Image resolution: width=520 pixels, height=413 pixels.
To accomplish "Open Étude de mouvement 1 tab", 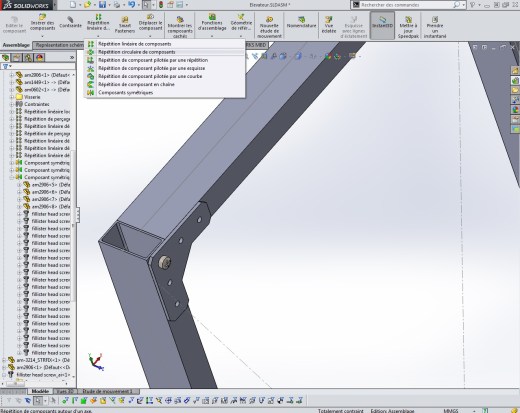I will pos(108,391).
